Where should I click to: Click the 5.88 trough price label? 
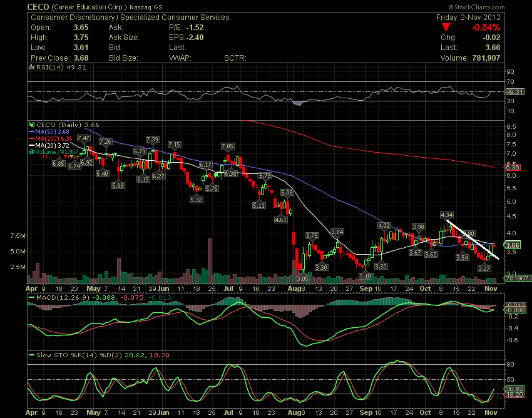tap(118, 186)
